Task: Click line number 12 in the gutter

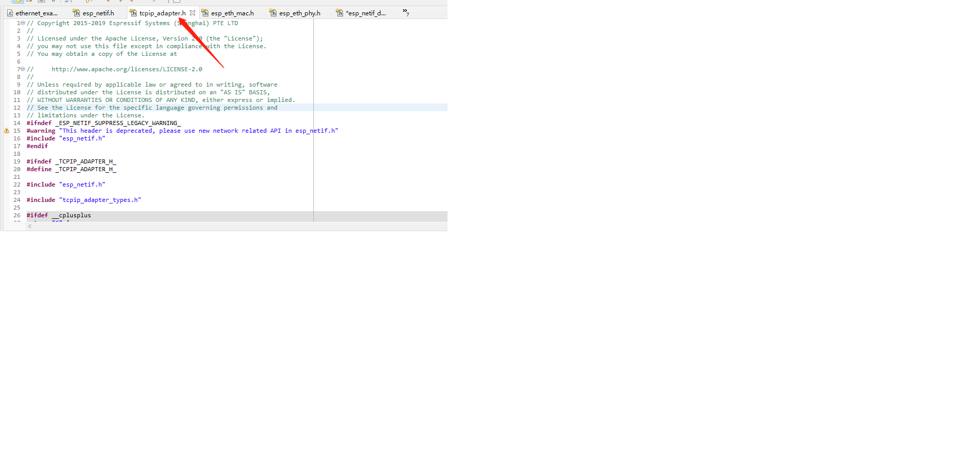Action: (17, 108)
